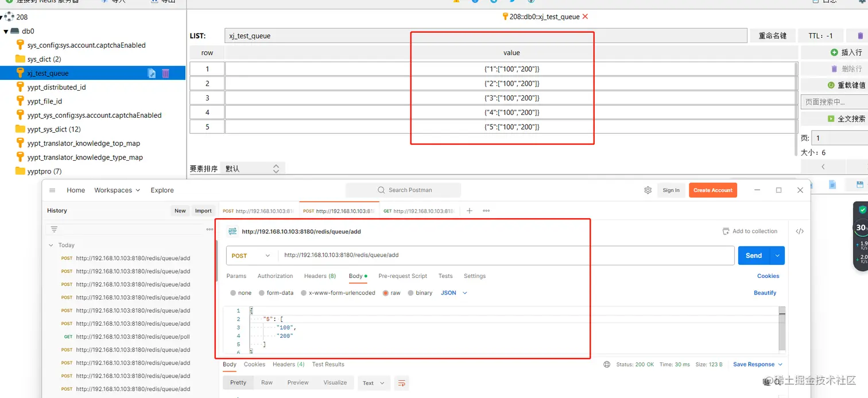Click the save disk icon behind Postman window
The width and height of the screenshot is (868, 398).
[x=859, y=184]
